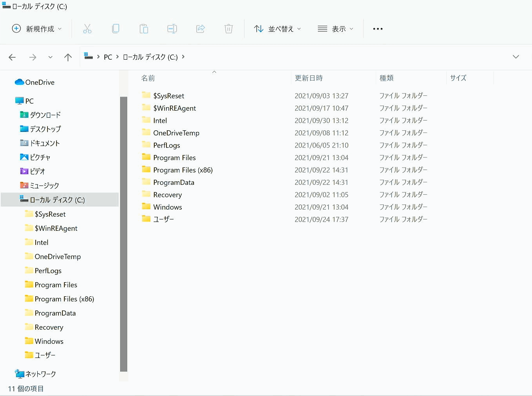Screen dimensions: 532x396
Task: Select Program Files in the navigation tree
Action: (51, 285)
